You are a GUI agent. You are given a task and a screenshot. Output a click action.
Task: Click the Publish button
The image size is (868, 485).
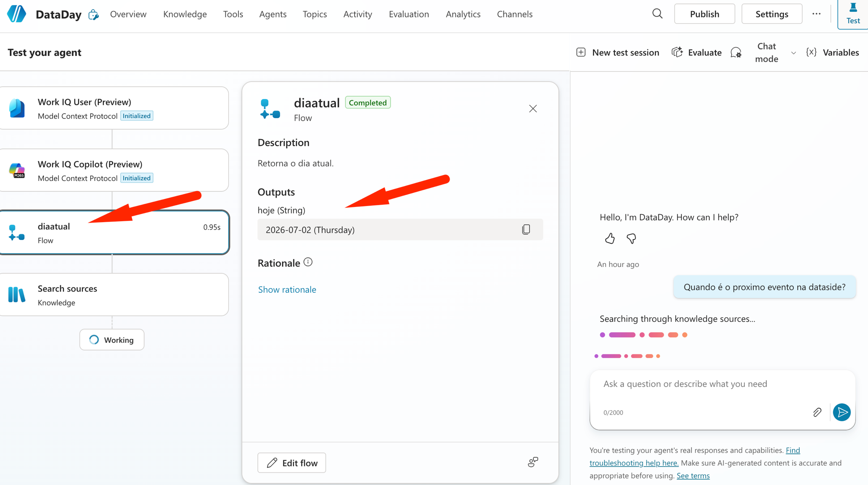pyautogui.click(x=704, y=14)
